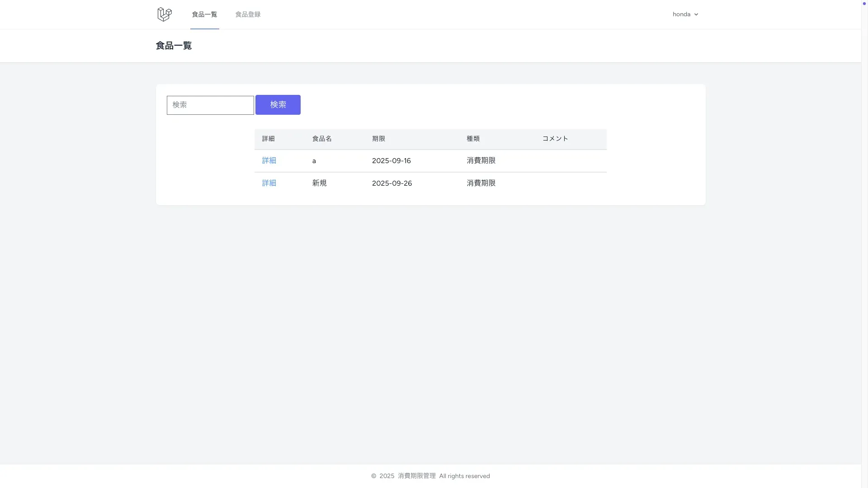868x488 pixels.
Task: Go to the 食品登録 page tab
Action: pos(248,14)
